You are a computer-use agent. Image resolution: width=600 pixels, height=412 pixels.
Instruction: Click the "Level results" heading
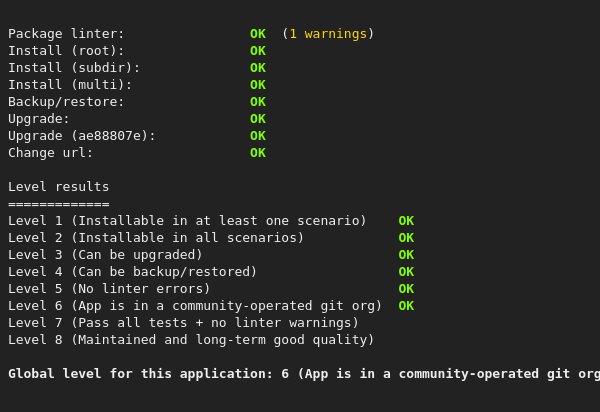pyautogui.click(x=59, y=187)
